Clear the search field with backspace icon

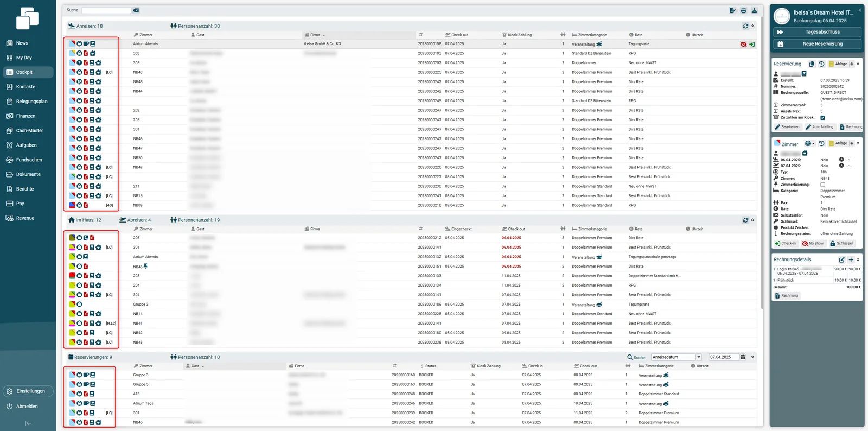(x=136, y=10)
